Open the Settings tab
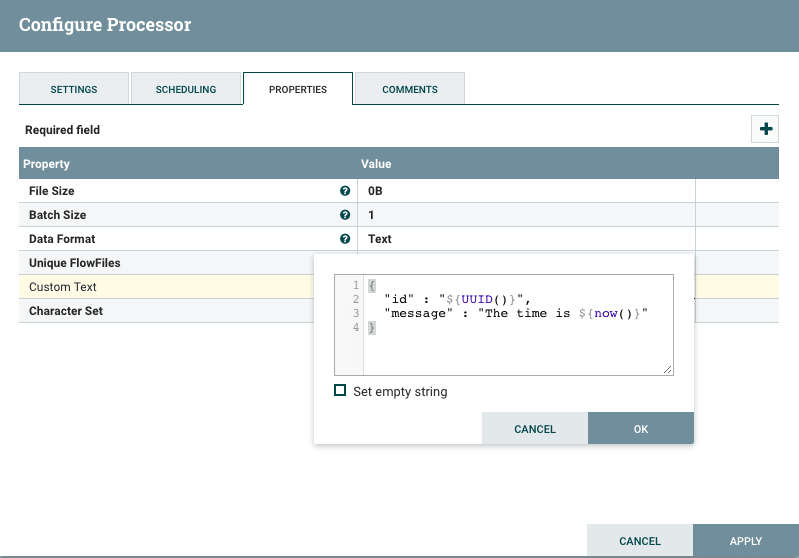The width and height of the screenshot is (799, 558). (x=74, y=89)
